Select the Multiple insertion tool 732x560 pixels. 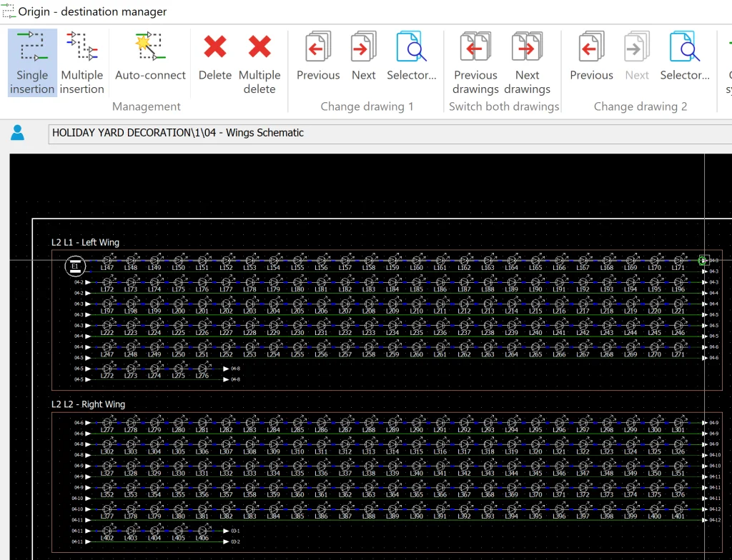tap(81, 62)
